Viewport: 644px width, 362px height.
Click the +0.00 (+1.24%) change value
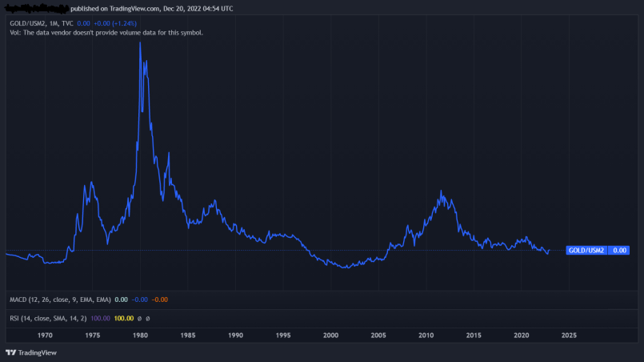click(115, 23)
